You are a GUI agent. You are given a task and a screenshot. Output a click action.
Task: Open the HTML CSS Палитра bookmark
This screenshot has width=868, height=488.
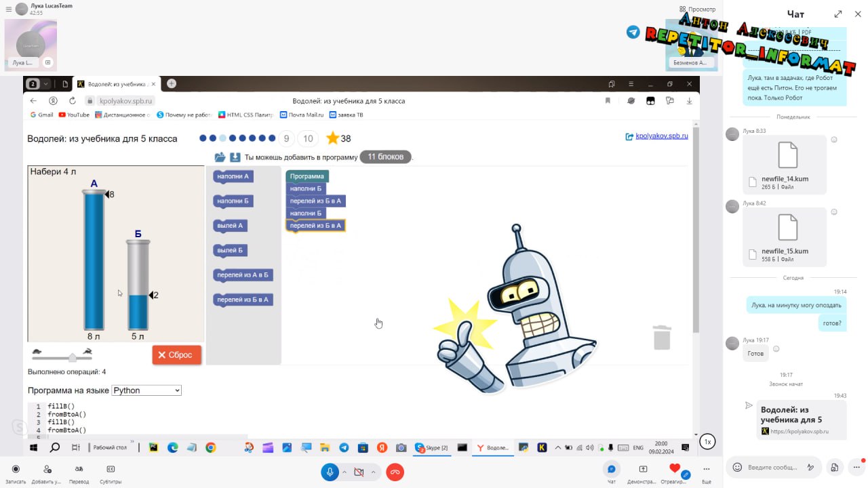[x=247, y=115]
